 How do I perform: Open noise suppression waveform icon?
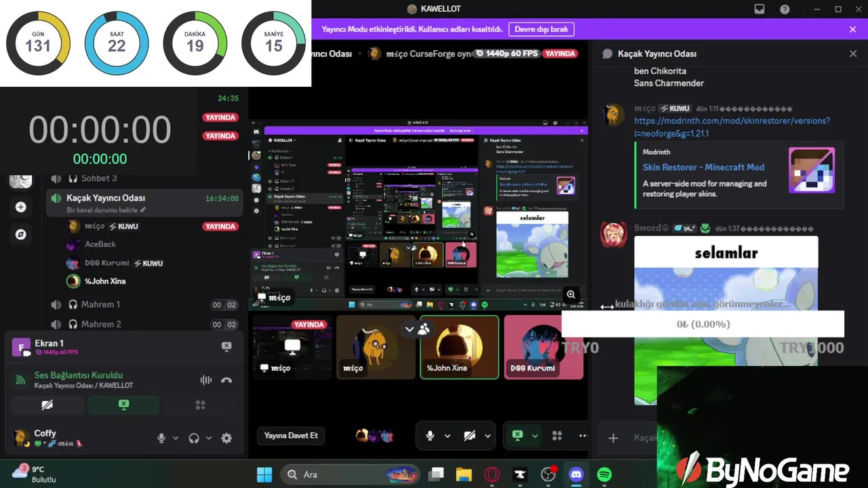[206, 380]
